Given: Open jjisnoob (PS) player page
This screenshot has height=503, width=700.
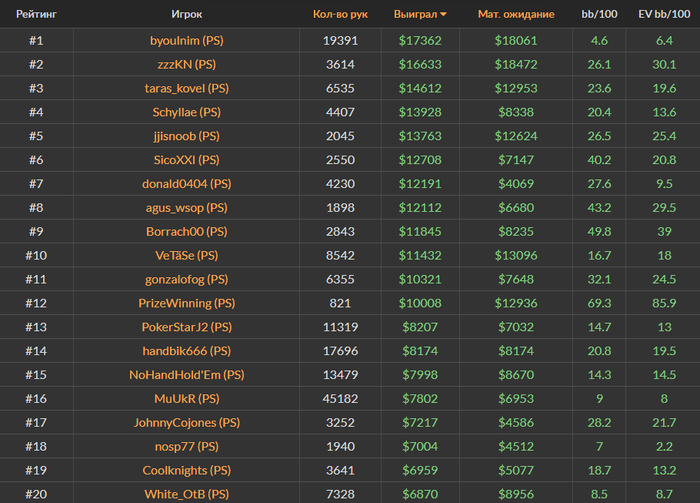Looking at the screenshot, I should pyautogui.click(x=187, y=136).
